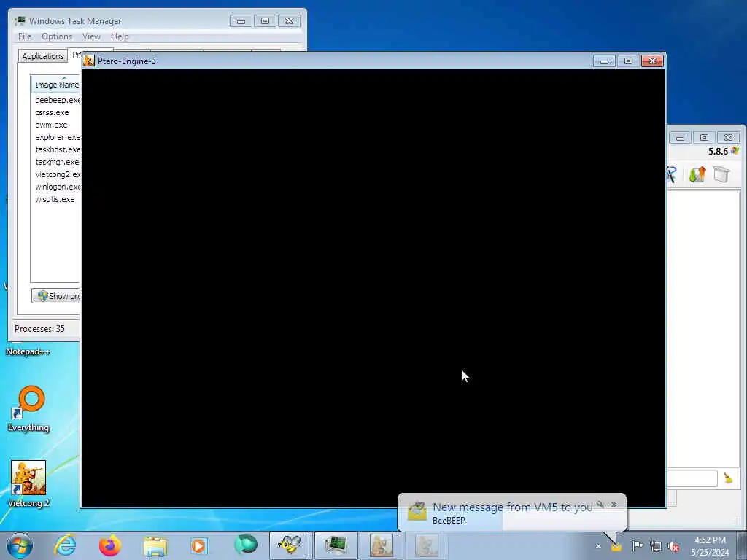Select the explorer.exe process

tap(57, 137)
